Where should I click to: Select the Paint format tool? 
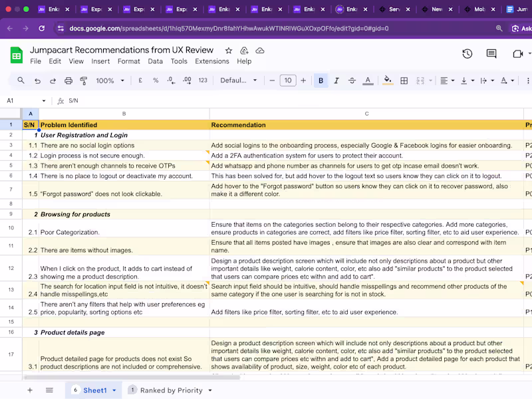point(84,80)
